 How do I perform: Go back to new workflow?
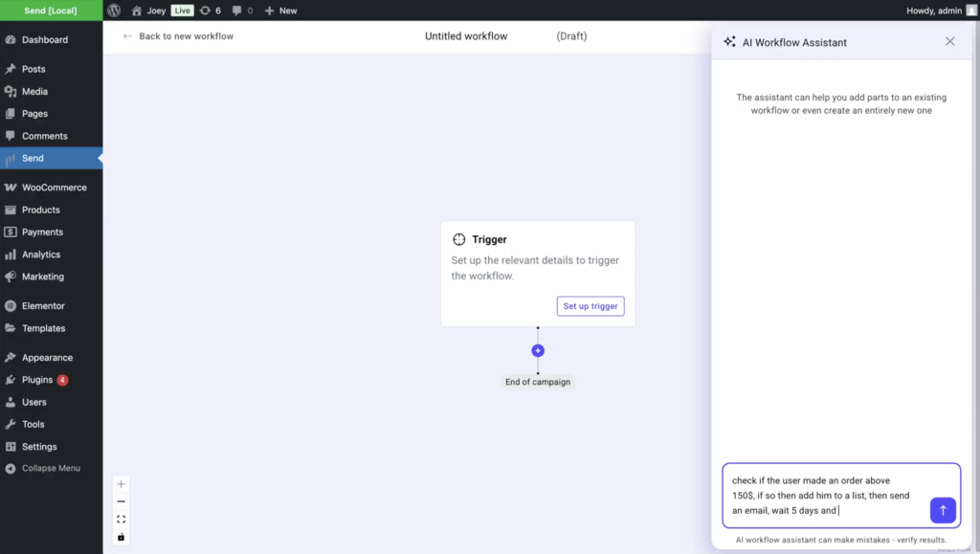tap(178, 36)
